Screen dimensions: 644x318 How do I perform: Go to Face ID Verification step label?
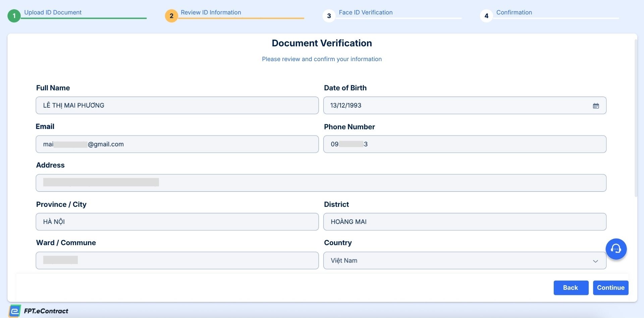365,12
